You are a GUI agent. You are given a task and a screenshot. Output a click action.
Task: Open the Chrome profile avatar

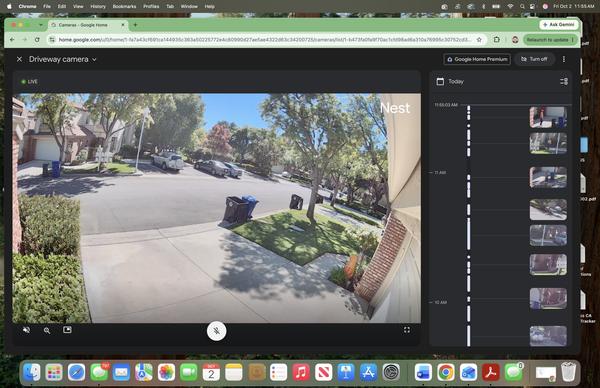(x=515, y=40)
